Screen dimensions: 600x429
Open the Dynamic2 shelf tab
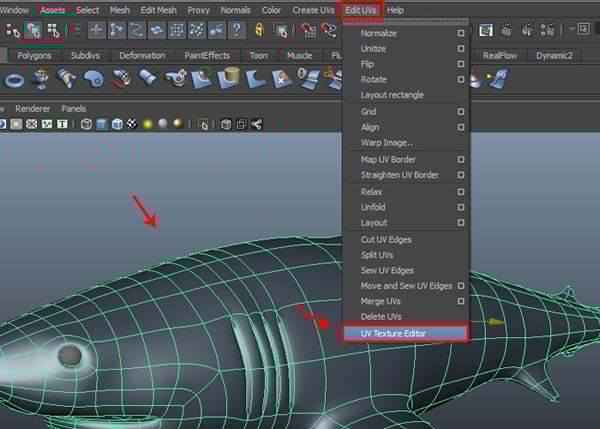click(554, 56)
